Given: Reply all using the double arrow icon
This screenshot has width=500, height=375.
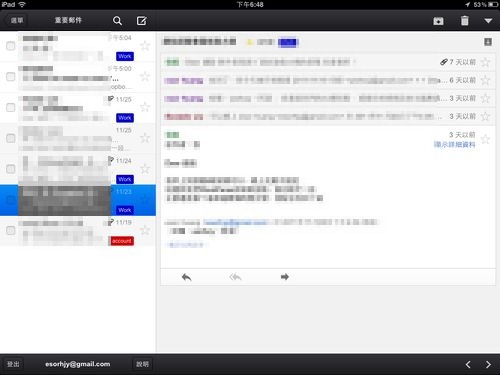Looking at the screenshot, I should [235, 277].
